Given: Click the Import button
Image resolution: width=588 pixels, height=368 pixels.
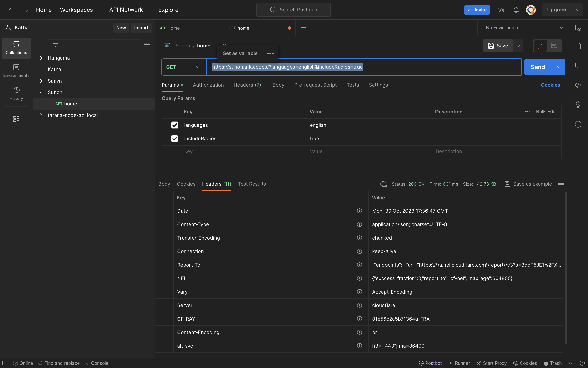Looking at the screenshot, I should click(141, 28).
